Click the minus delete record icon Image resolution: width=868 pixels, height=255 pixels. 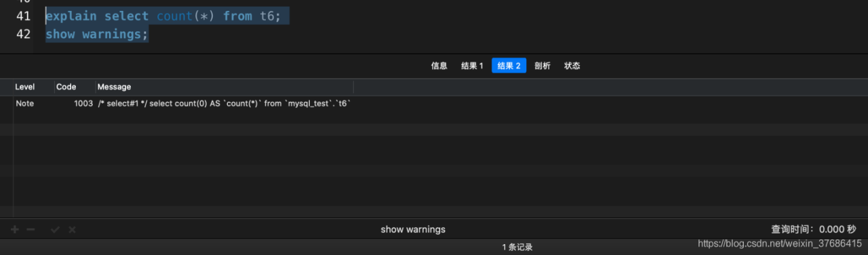[31, 230]
